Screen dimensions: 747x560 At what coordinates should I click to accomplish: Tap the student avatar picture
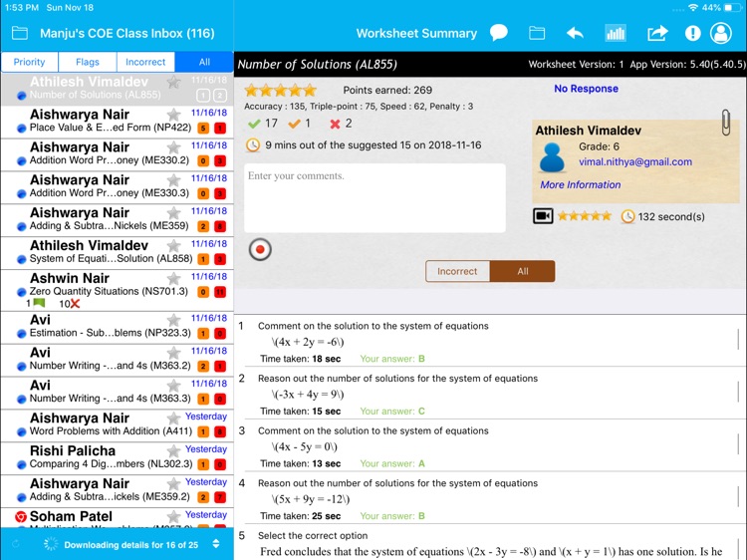point(552,157)
